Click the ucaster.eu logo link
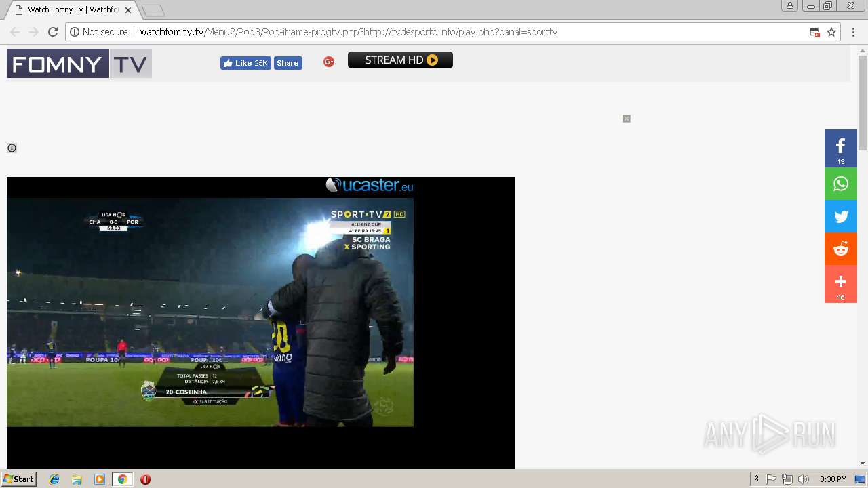868x488 pixels. (x=369, y=185)
